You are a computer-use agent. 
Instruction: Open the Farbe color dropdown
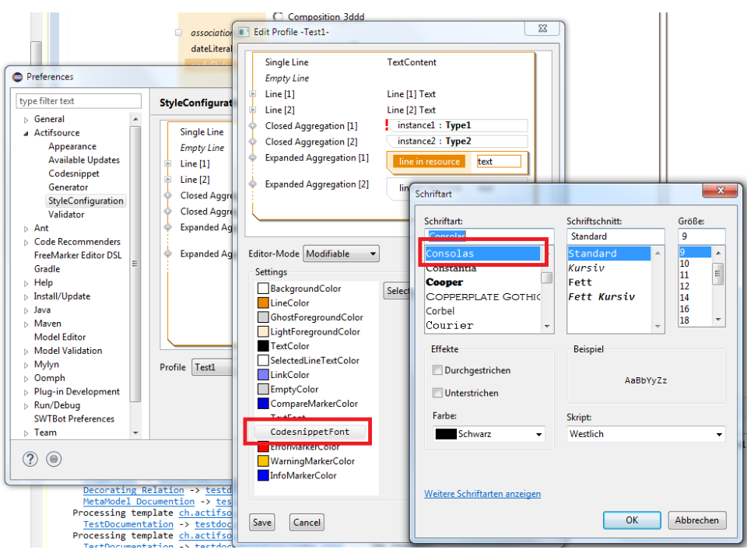[x=489, y=434]
